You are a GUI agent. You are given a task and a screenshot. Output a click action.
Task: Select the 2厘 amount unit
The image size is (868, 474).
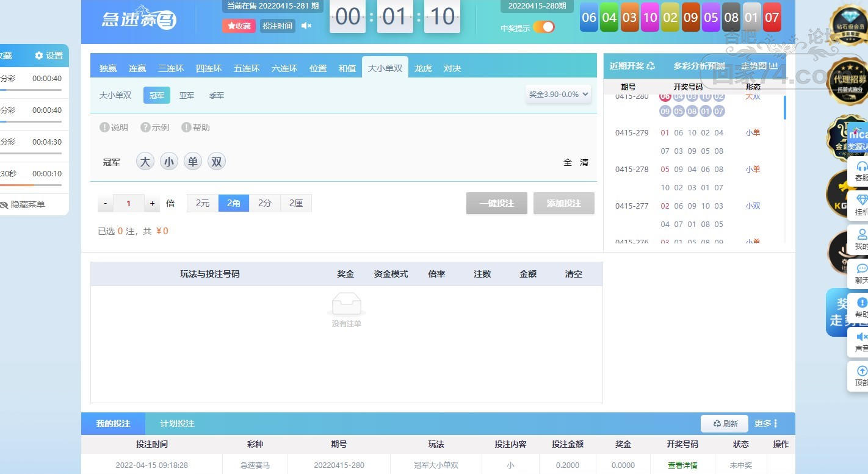pyautogui.click(x=296, y=203)
